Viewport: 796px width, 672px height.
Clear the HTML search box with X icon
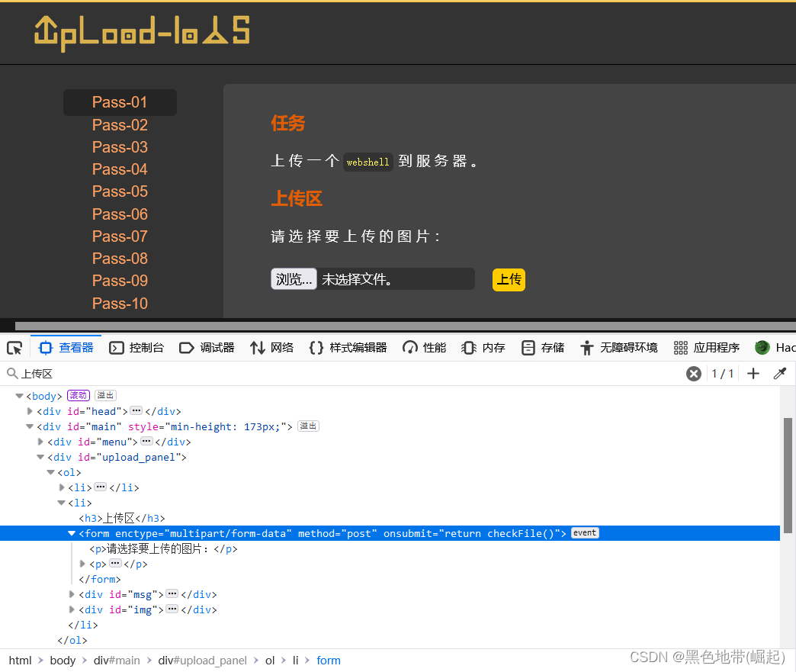(694, 374)
